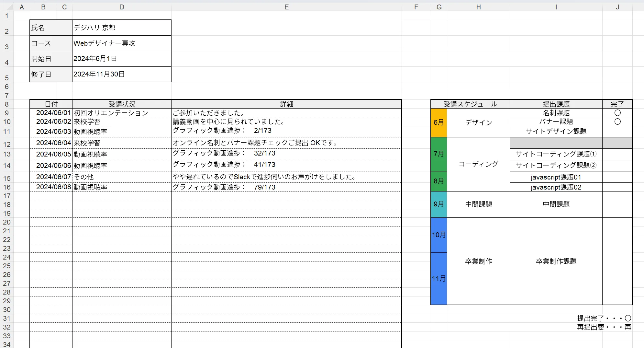The height and width of the screenshot is (348, 644).
Task: Select column J header
Action: tap(617, 7)
